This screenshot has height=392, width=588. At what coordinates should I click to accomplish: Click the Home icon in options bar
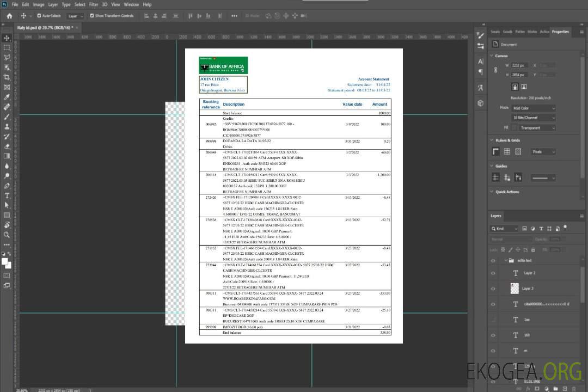9,16
